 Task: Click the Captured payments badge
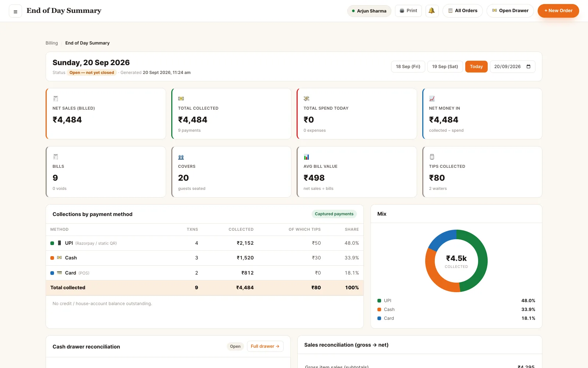(x=334, y=214)
